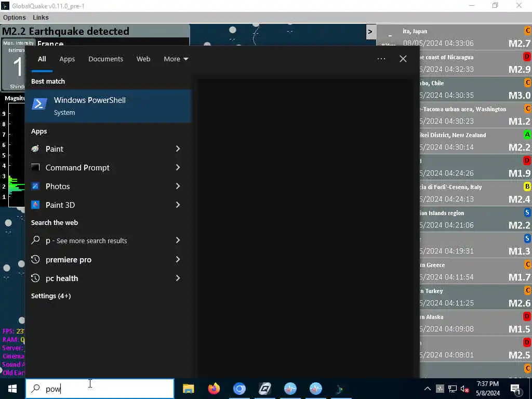The image size is (532, 399).
Task: Close the search panel with X
Action: [403, 59]
